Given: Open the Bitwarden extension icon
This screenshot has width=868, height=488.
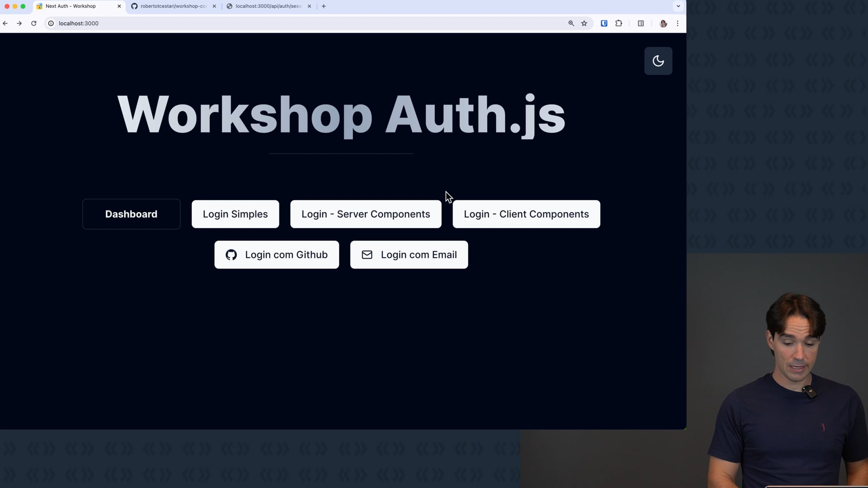Looking at the screenshot, I should 604,23.
